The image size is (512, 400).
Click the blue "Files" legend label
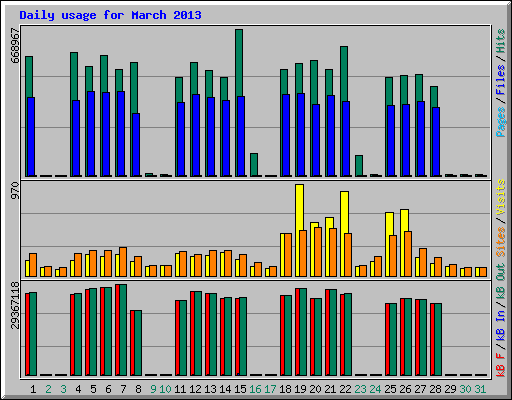(x=500, y=80)
